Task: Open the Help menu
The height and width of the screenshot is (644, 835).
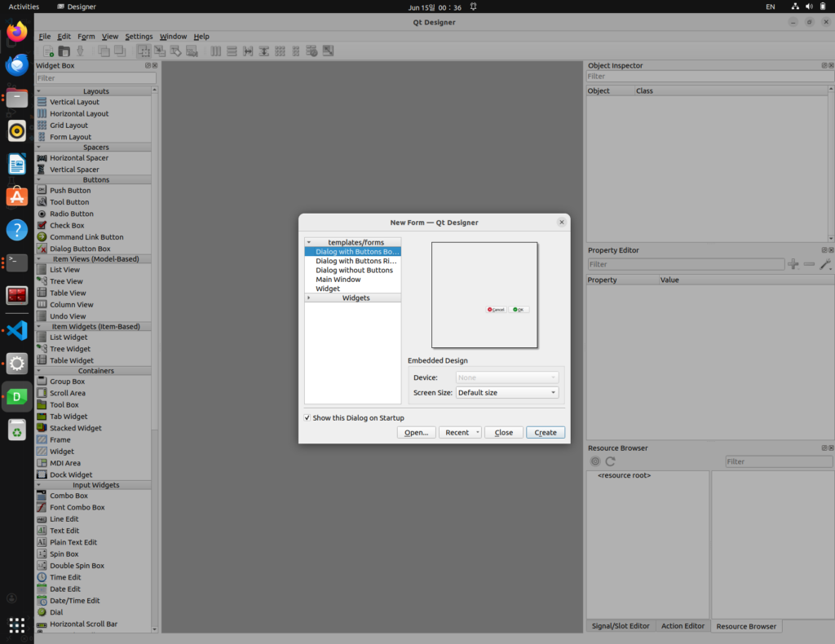Action: 201,36
